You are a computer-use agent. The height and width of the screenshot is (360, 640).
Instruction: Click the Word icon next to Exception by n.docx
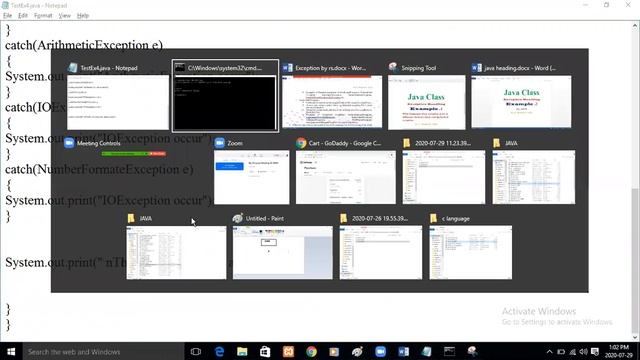tap(288, 68)
